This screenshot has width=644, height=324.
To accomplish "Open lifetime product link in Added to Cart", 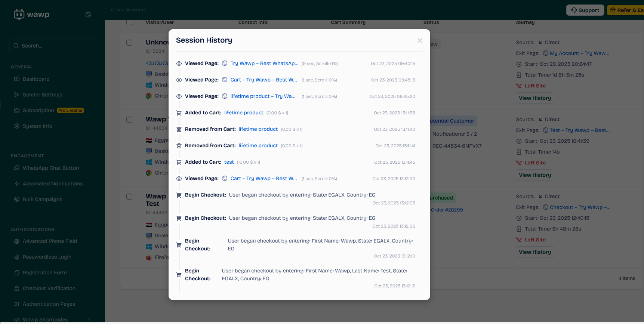I will [244, 113].
